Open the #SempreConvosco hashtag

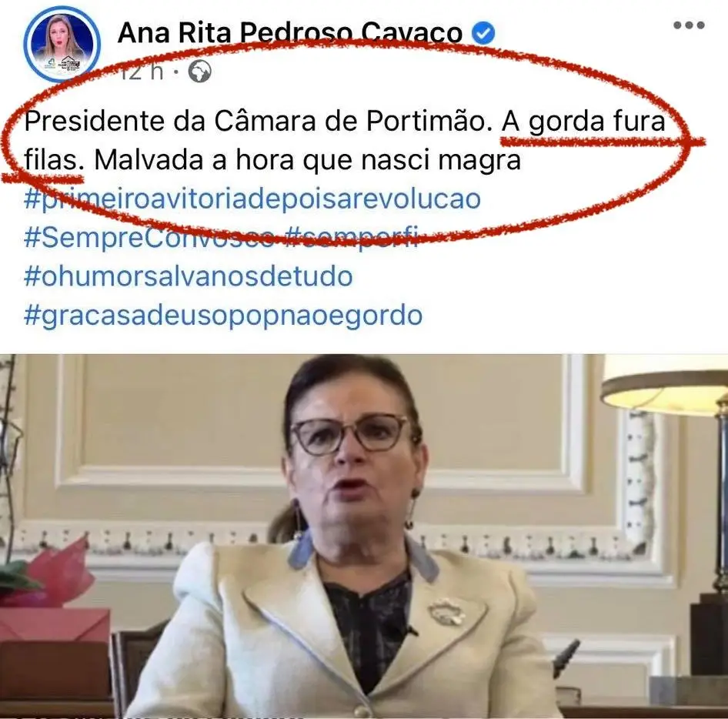149,237
